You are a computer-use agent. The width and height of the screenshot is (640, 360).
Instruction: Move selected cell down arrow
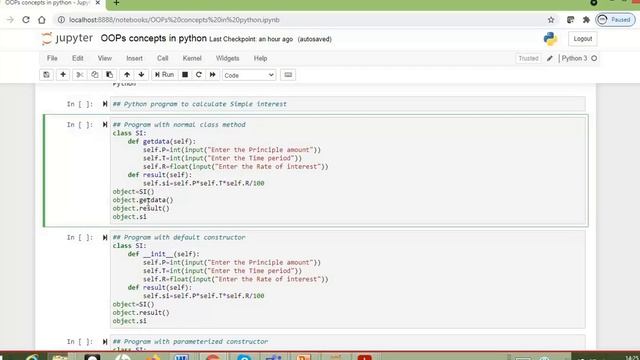141,75
